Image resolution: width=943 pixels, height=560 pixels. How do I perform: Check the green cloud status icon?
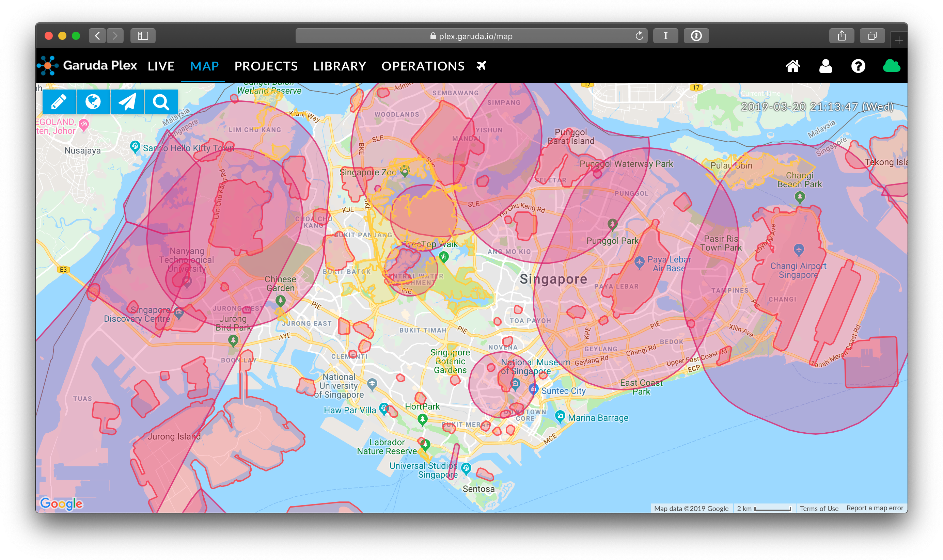pyautogui.click(x=892, y=66)
